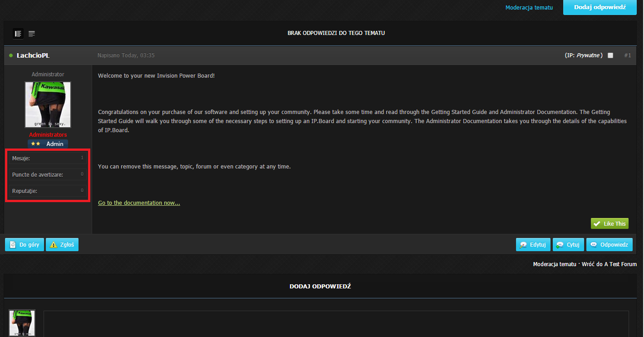Image resolution: width=644 pixels, height=337 pixels.
Task: Click the Like This checkmark button
Action: pyautogui.click(x=610, y=223)
